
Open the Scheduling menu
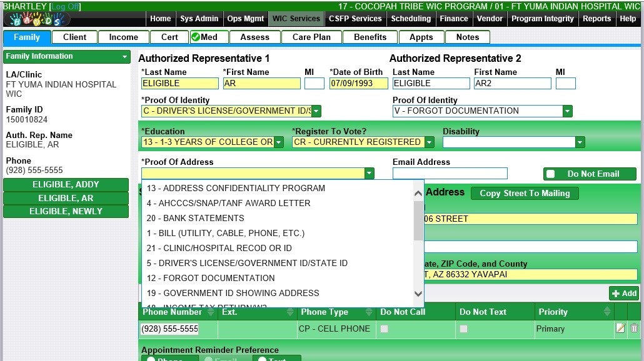tap(411, 19)
